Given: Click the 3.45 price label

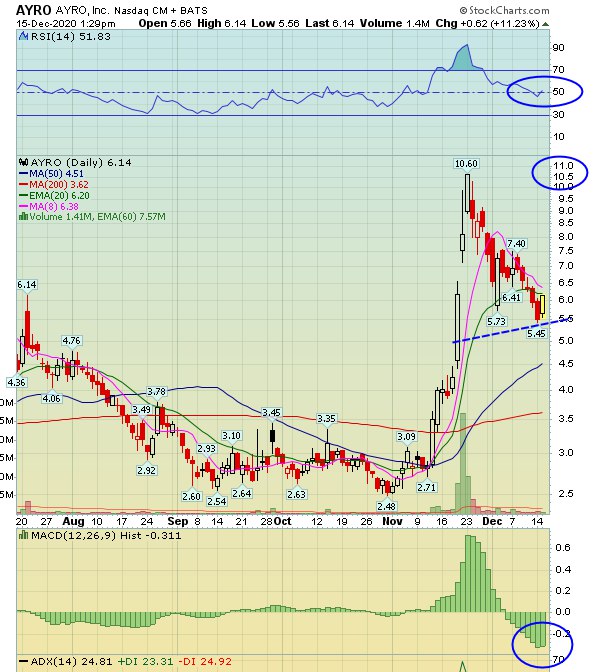Looking at the screenshot, I should coord(271,412).
